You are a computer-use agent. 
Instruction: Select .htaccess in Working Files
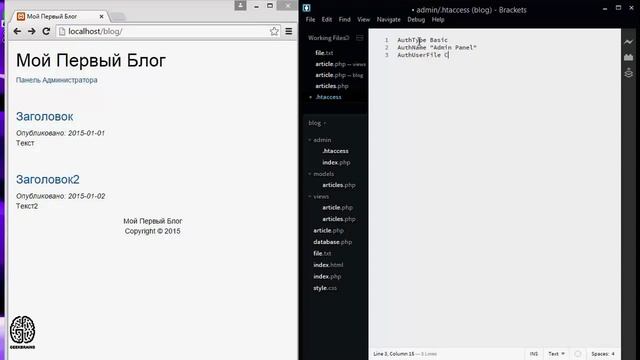pyautogui.click(x=328, y=97)
